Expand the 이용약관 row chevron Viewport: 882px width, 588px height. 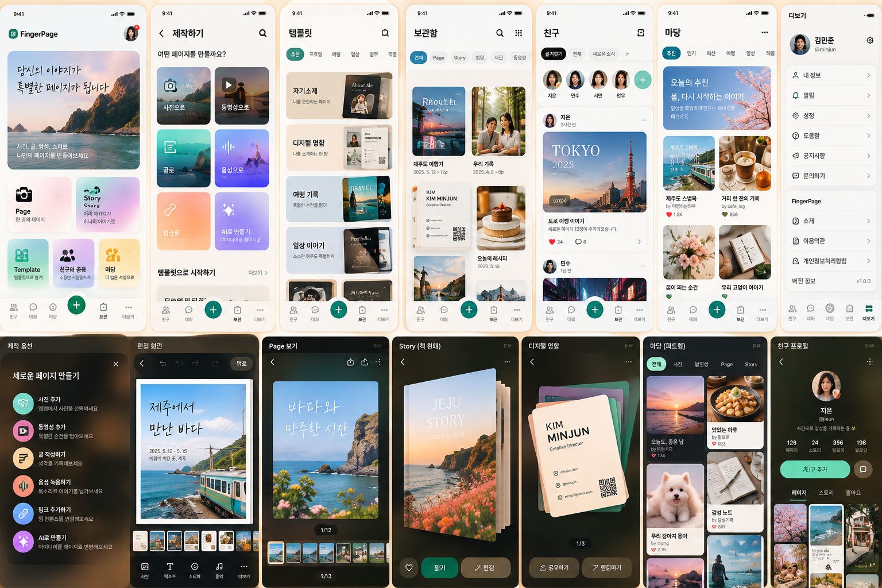868,241
